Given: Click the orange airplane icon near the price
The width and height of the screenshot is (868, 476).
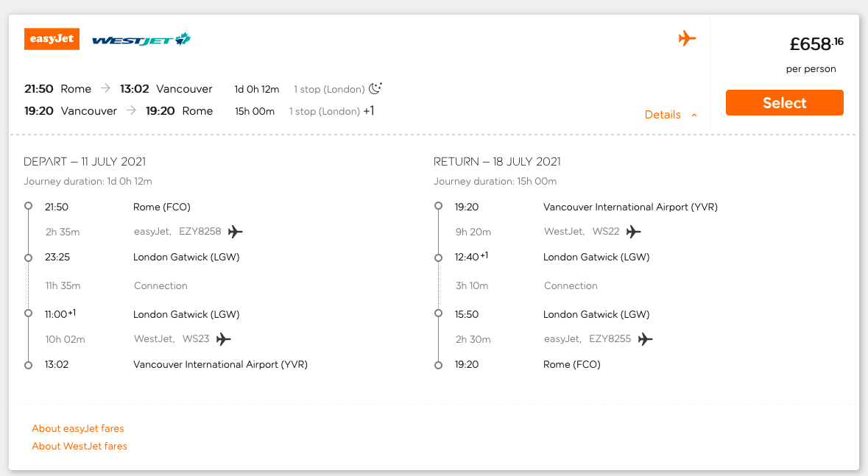Looking at the screenshot, I should (x=687, y=38).
